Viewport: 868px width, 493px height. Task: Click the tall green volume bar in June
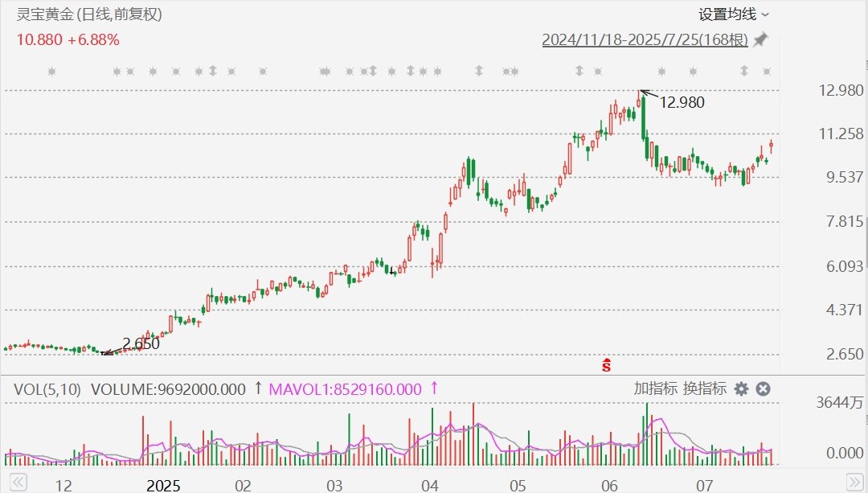646,433
